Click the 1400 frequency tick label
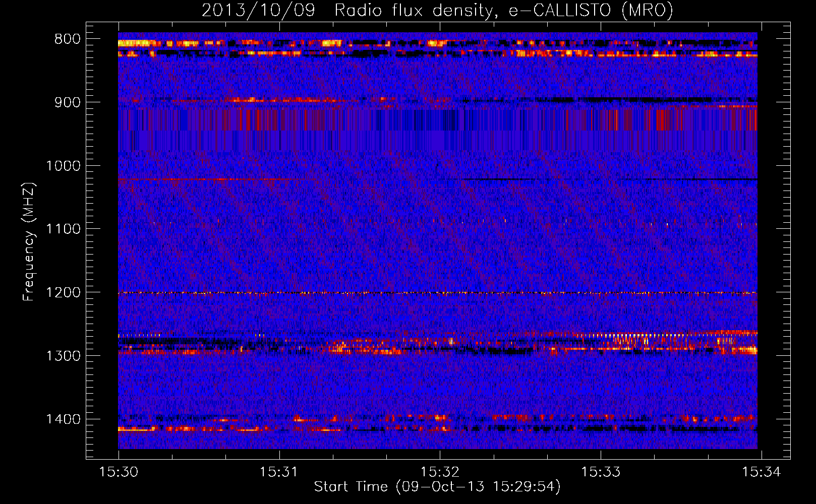 tap(63, 419)
